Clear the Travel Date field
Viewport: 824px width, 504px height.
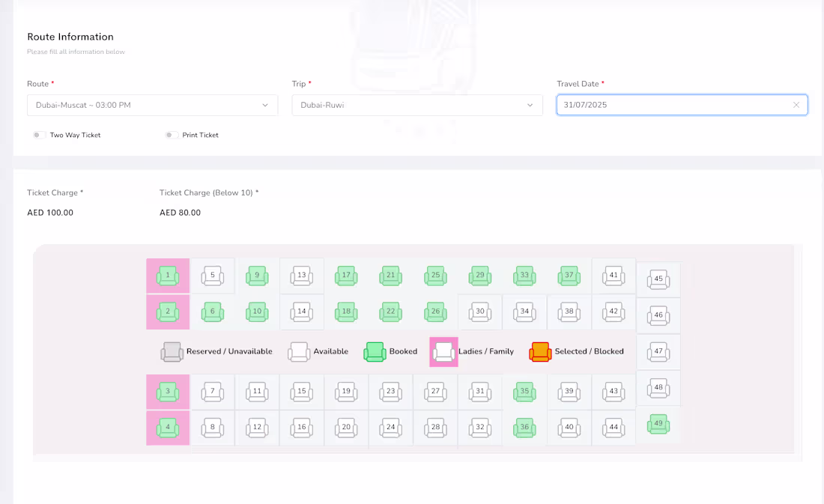tap(796, 105)
